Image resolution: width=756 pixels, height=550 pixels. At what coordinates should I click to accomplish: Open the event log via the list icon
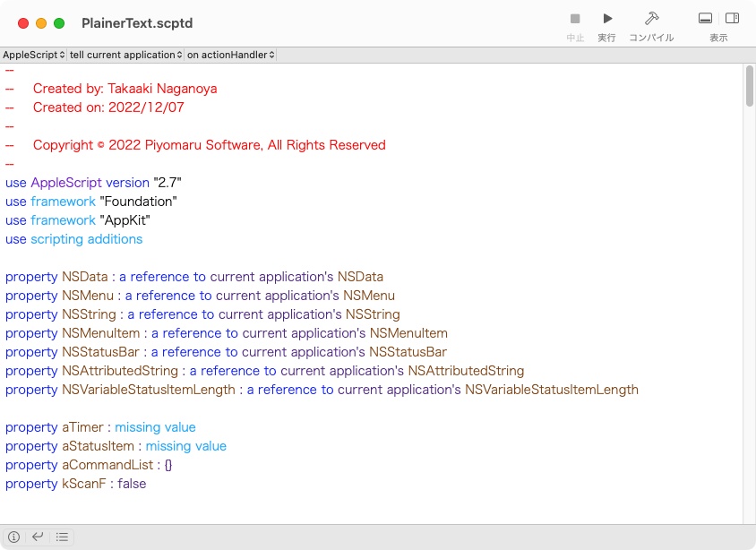(x=62, y=536)
